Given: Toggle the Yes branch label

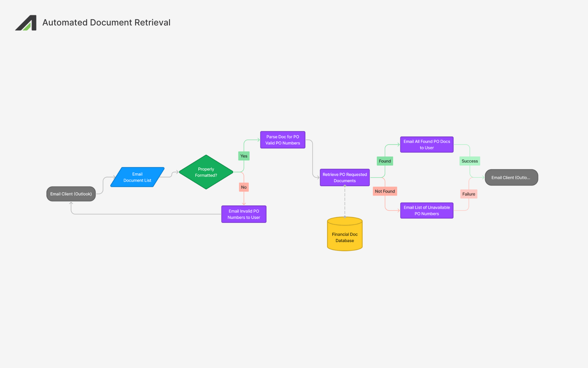Looking at the screenshot, I should pyautogui.click(x=243, y=156).
